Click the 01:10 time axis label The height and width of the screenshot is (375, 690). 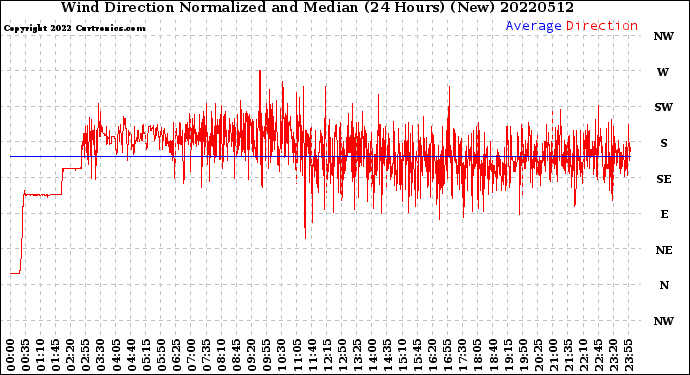40,355
